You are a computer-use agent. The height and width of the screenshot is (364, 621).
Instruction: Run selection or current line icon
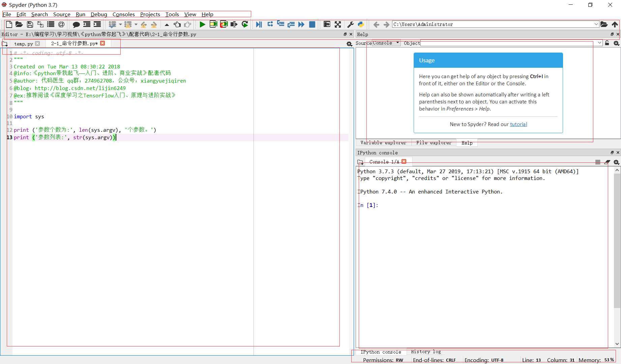point(234,24)
